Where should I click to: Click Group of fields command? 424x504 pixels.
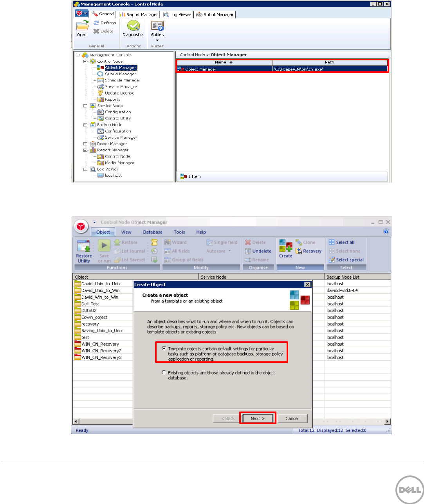pos(184,260)
